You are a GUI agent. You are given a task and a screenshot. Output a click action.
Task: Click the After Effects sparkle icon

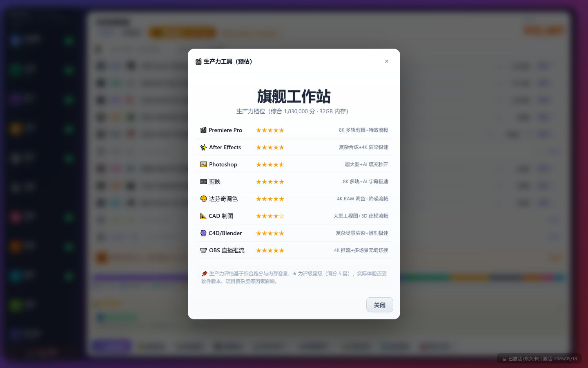[203, 147]
